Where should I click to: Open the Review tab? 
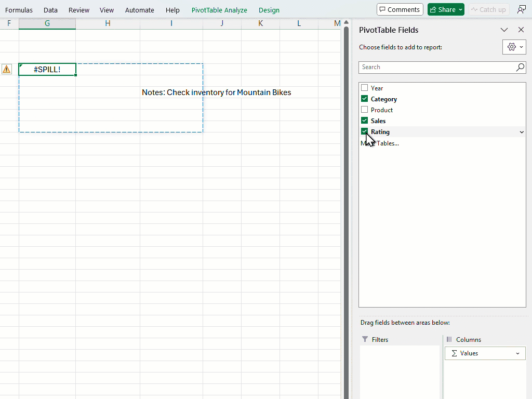79,10
